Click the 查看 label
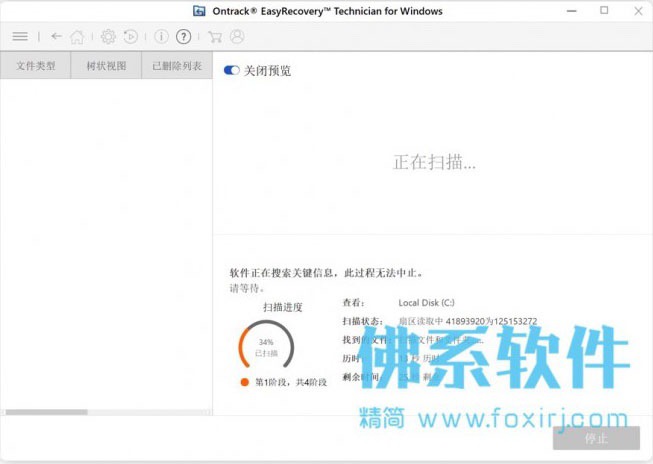 (x=353, y=303)
